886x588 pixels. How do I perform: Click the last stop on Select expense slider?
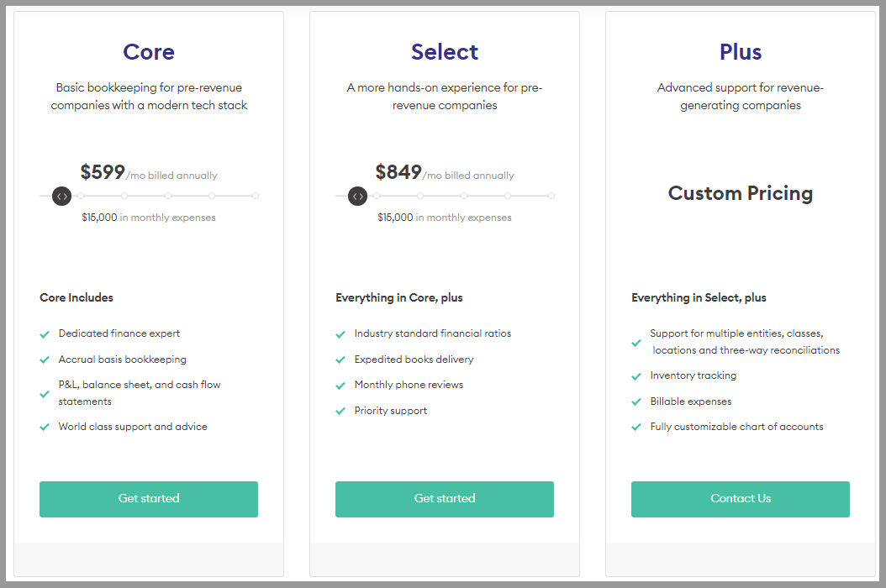[x=551, y=196]
